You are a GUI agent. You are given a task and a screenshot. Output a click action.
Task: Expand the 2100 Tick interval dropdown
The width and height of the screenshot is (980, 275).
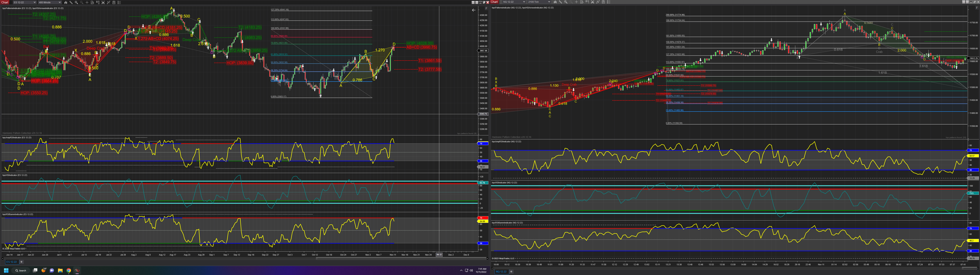click(x=539, y=2)
